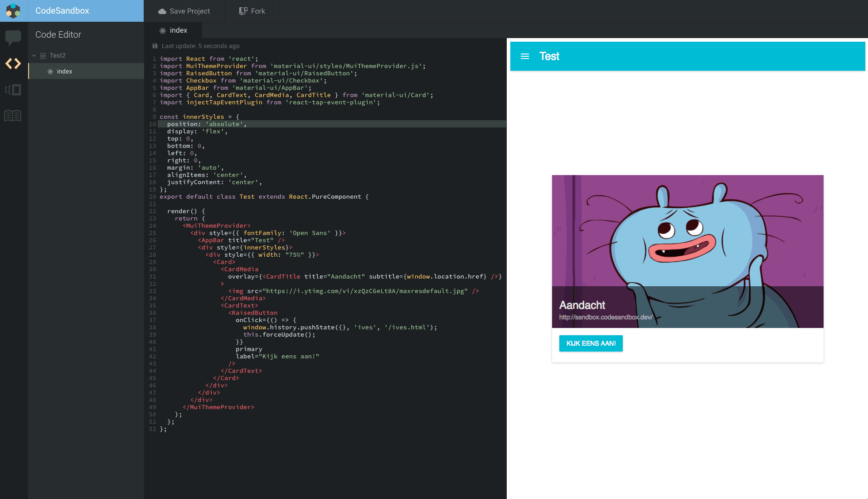Click the Fork button

click(252, 11)
